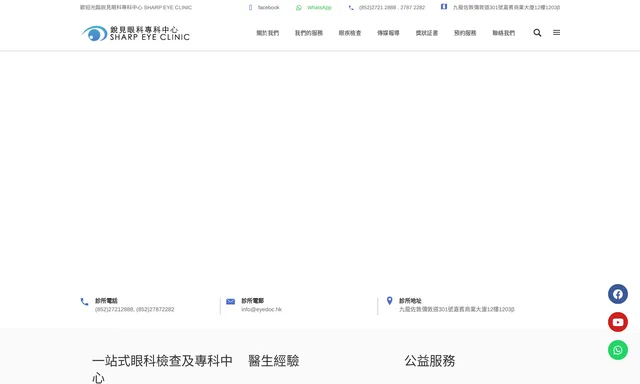Click the 一站式眼科檢查及專科中心 heading
The image size is (640, 384).
pos(162,369)
